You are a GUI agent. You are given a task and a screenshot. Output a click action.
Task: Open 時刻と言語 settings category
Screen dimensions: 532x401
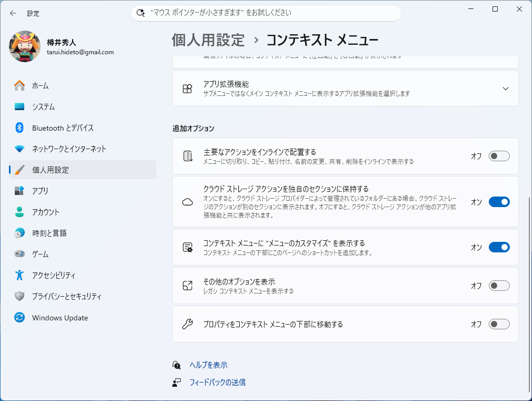point(83,233)
